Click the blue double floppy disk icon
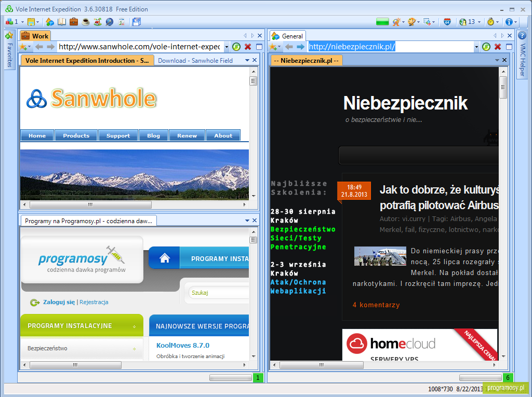The height and width of the screenshot is (397, 532). pyautogui.click(x=137, y=22)
